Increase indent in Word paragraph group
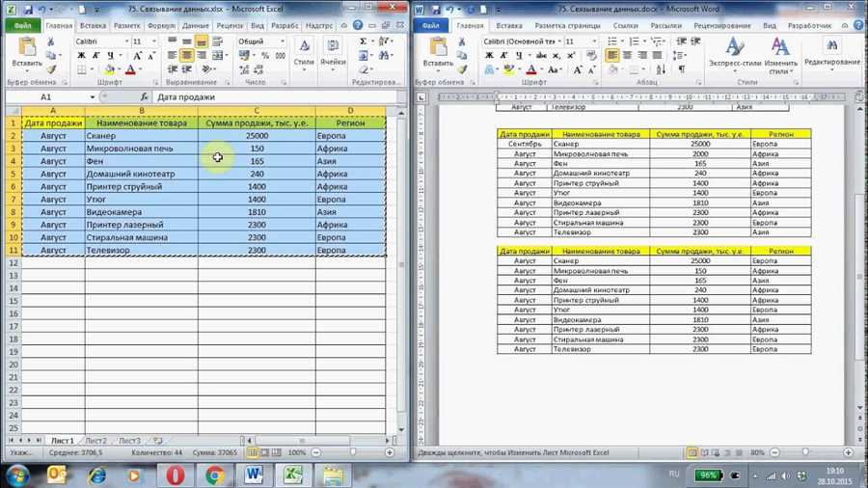 pyautogui.click(x=695, y=41)
